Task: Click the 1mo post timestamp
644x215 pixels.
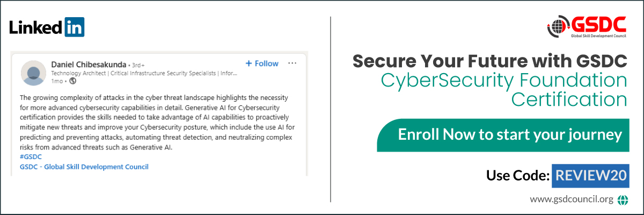Action: (56, 81)
